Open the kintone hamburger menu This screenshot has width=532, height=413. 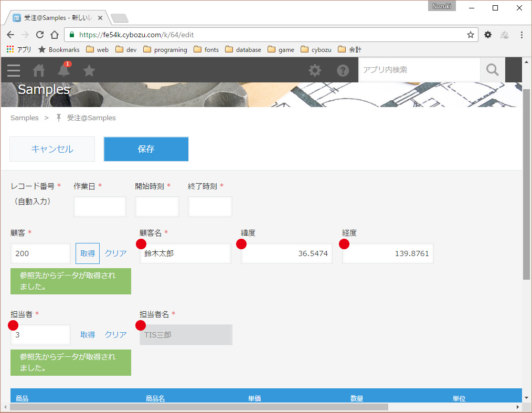(x=14, y=70)
